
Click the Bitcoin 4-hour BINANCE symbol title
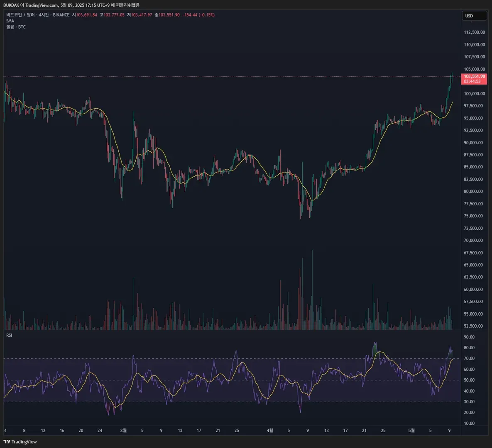[x=38, y=15]
